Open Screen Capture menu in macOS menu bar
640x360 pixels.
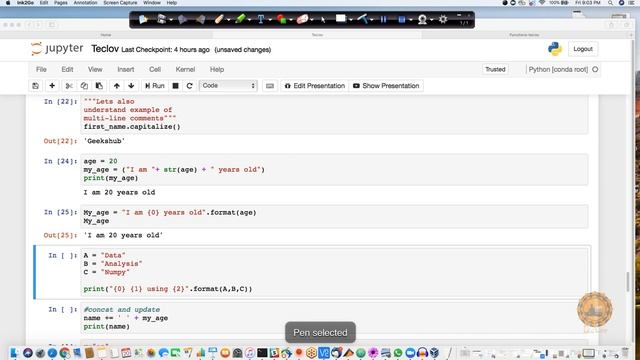pos(120,3)
